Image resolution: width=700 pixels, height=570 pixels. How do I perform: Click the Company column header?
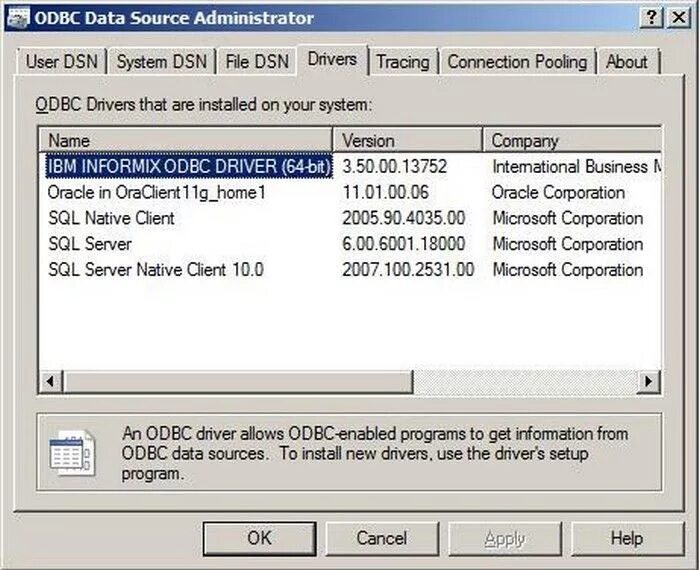click(571, 141)
